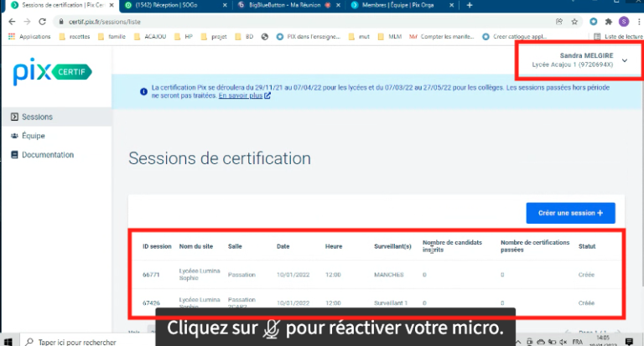
Task: Open session row 66771
Action: pos(377,275)
